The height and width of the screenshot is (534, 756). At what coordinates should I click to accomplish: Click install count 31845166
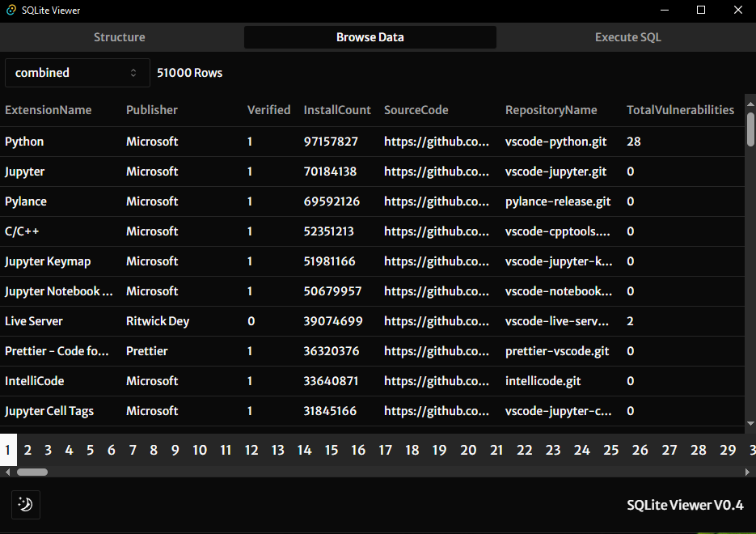click(330, 411)
